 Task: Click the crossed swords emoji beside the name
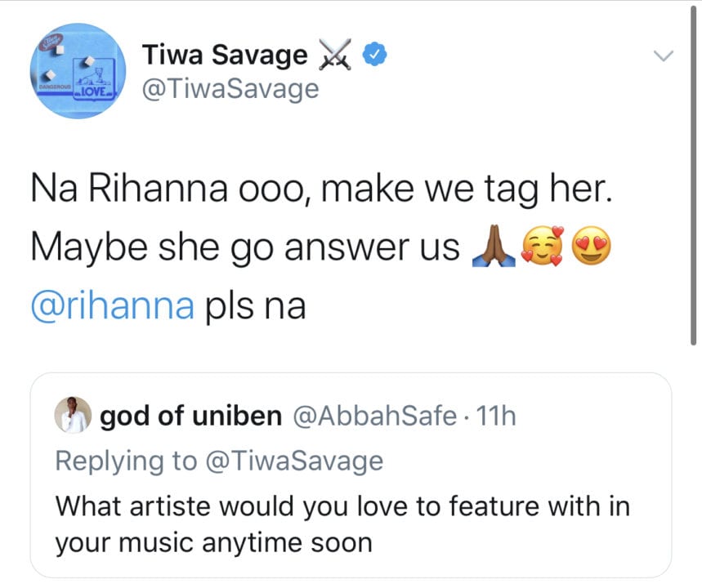[335, 56]
